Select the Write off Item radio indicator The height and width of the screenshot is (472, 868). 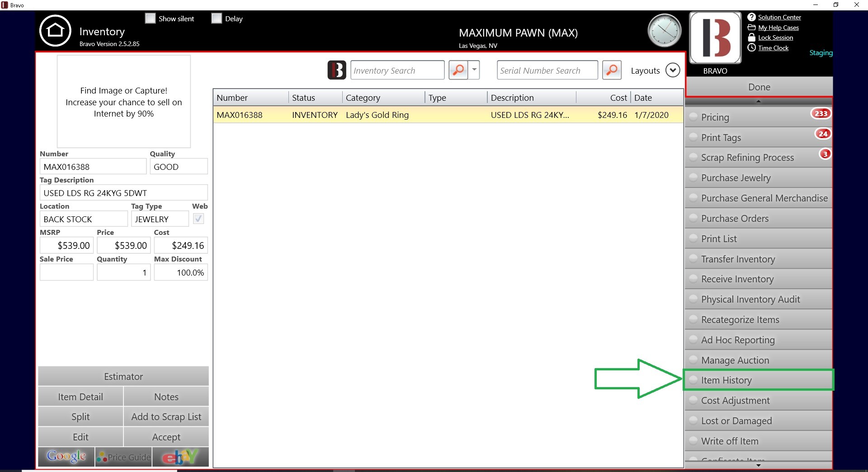(693, 441)
